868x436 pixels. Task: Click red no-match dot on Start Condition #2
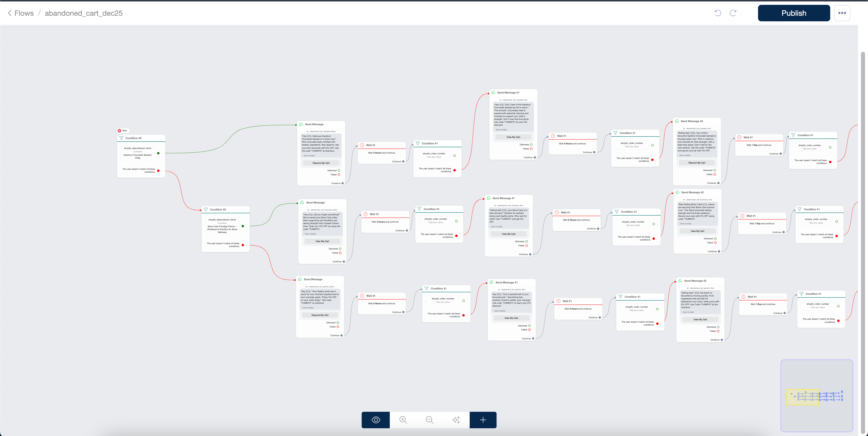tap(158, 171)
